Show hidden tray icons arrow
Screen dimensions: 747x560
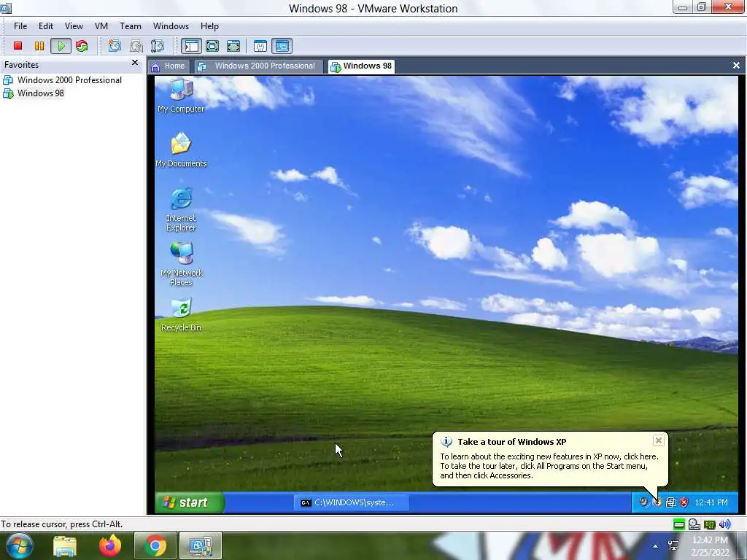tap(656, 546)
